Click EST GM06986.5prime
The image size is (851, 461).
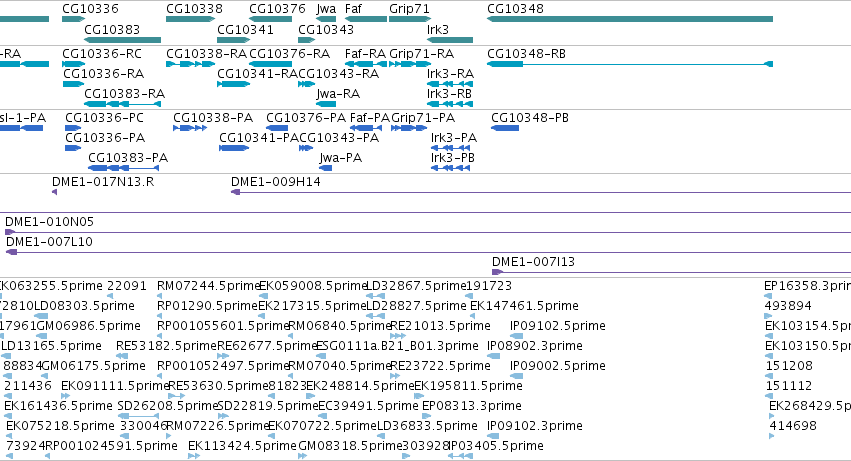[x=88, y=326]
